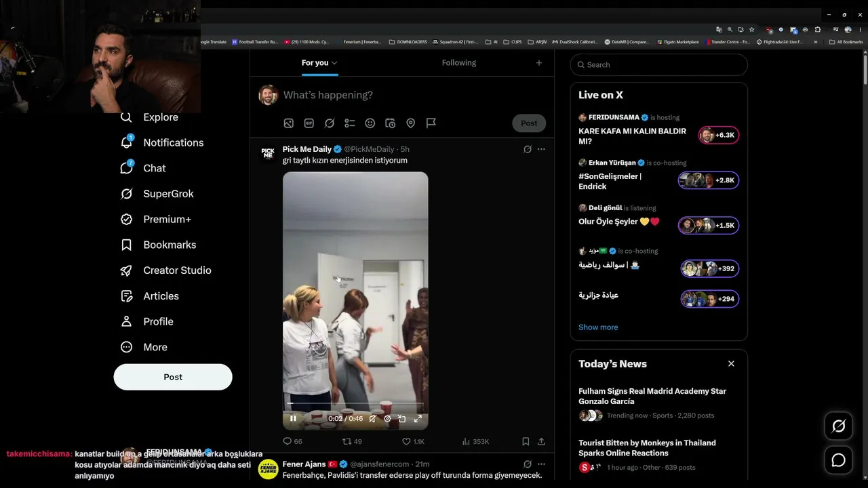Click the large white Post button in sidebar
The height and width of the screenshot is (488, 868).
click(x=173, y=377)
